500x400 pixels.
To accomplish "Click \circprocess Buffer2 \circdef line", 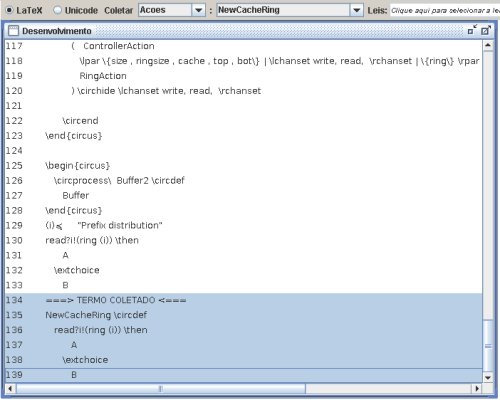I will click(119, 181).
